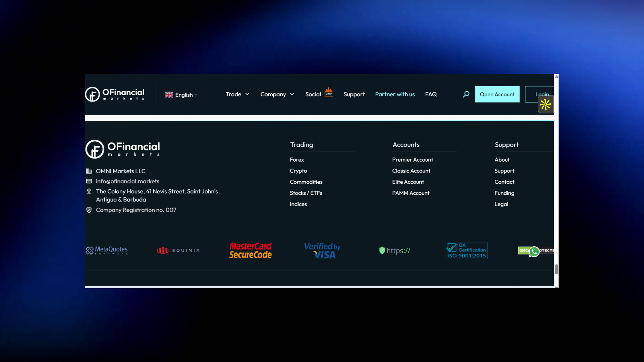Open the Premier Account link
Image resolution: width=644 pixels, height=362 pixels.
click(x=413, y=160)
